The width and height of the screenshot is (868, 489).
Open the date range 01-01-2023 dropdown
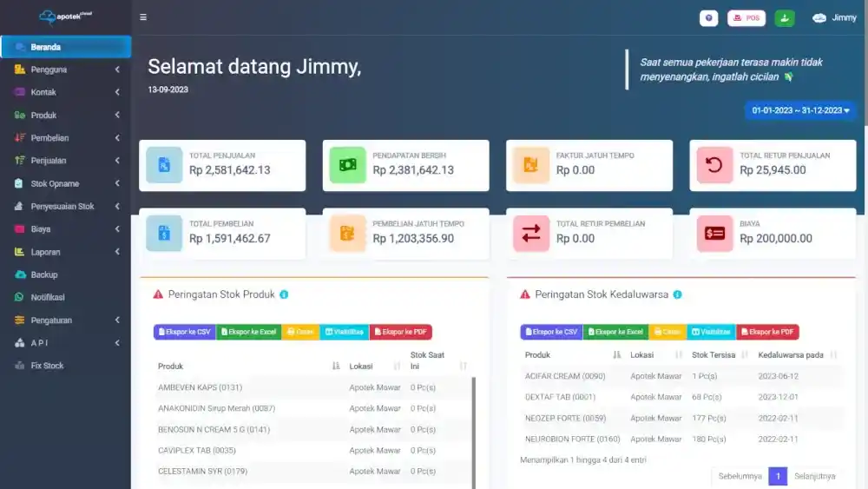coord(800,110)
